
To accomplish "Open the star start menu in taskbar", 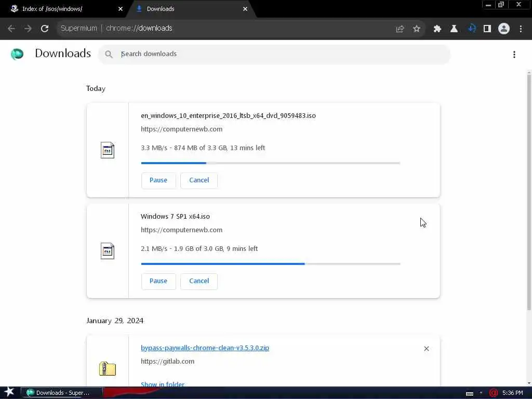I will [9, 392].
